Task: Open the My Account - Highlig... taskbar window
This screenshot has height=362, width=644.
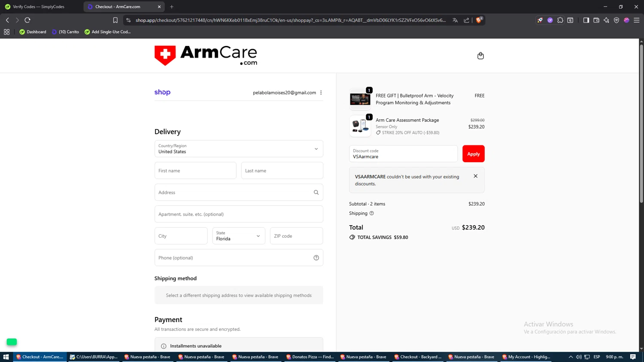Action: point(526,357)
